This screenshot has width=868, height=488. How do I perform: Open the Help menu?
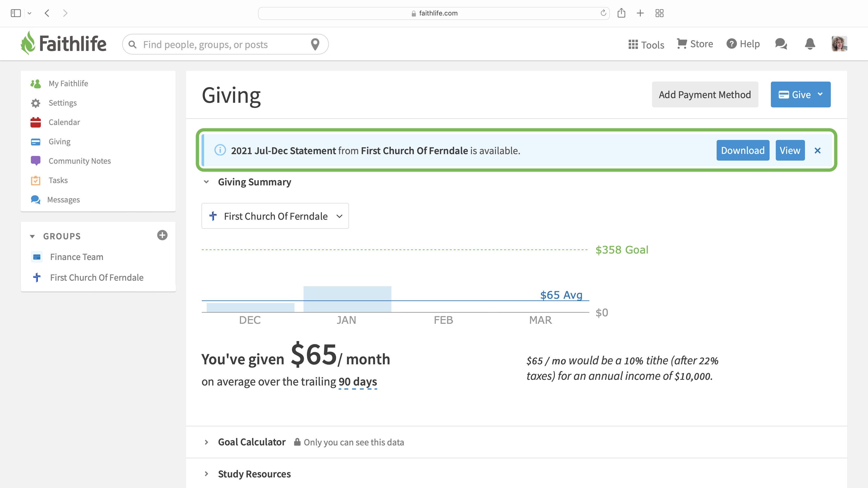pyautogui.click(x=743, y=44)
